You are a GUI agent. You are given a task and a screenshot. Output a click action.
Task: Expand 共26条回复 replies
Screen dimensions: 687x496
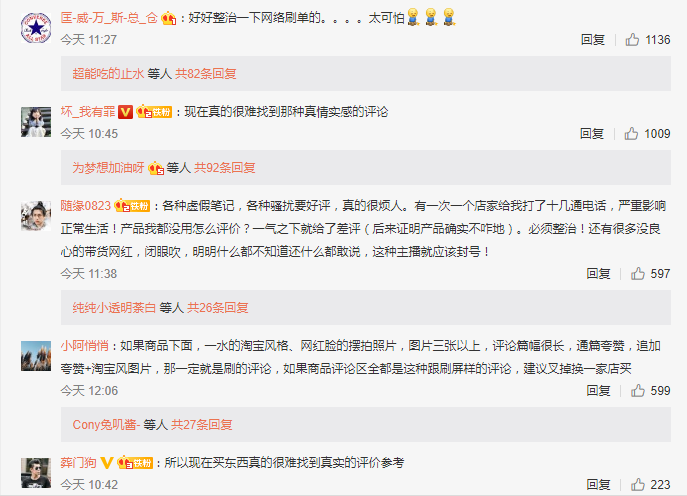(x=218, y=308)
